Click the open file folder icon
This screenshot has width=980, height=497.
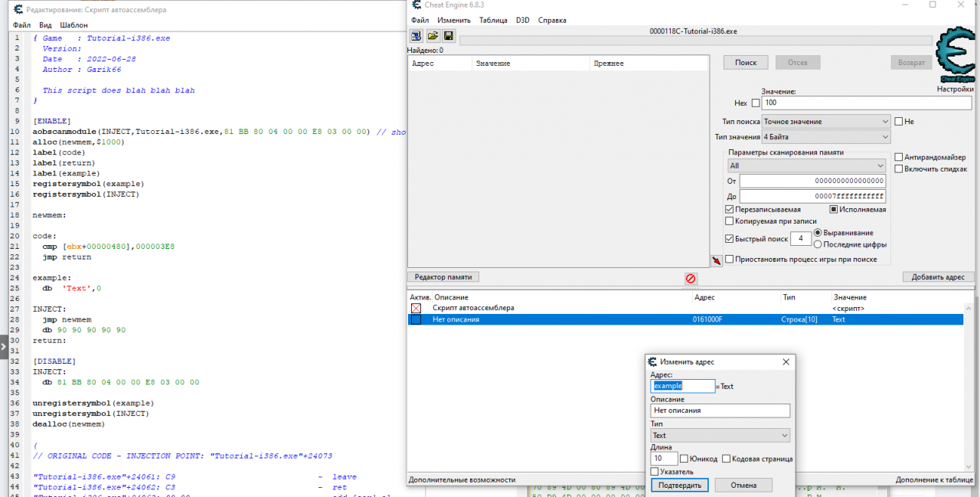click(433, 36)
